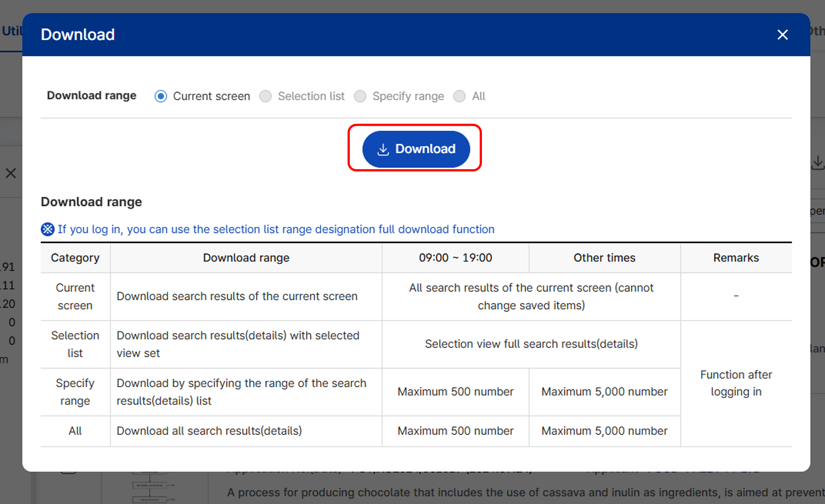The width and height of the screenshot is (825, 504).
Task: Click the Other times column header
Action: pyautogui.click(x=604, y=258)
